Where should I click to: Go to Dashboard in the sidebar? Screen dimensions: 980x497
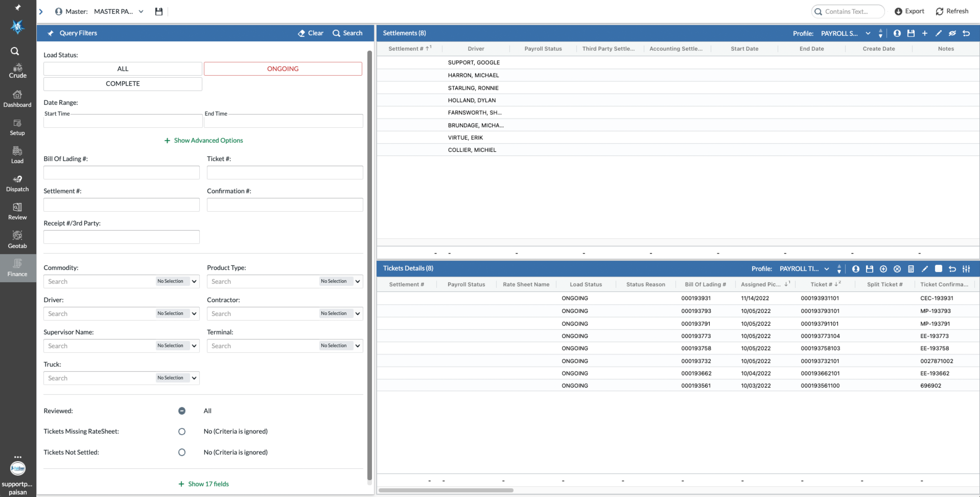tap(17, 99)
